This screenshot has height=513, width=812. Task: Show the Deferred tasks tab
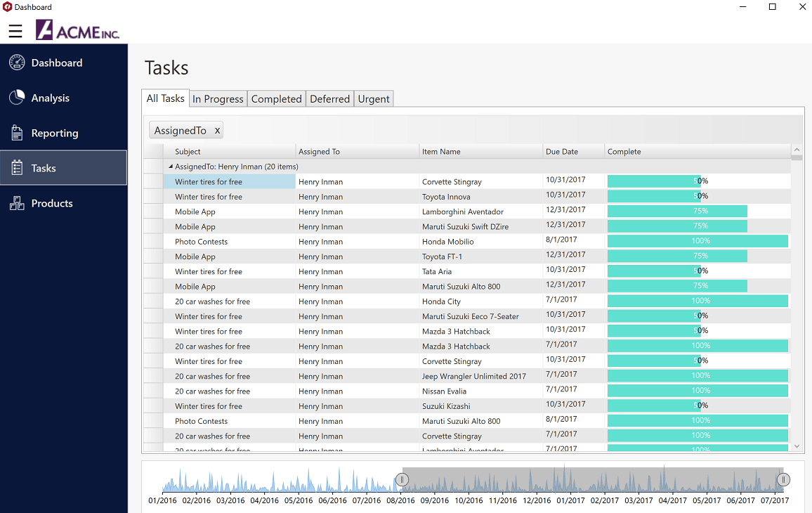pyautogui.click(x=330, y=99)
